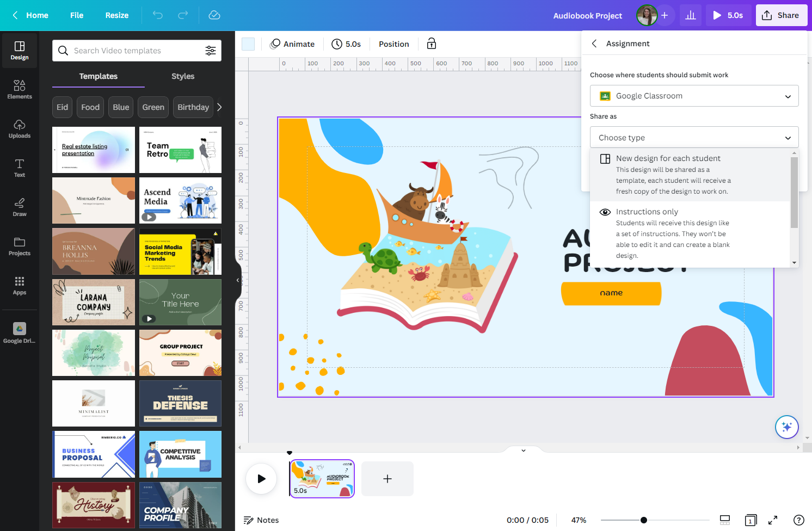Open the Position panel
This screenshot has width=812, height=531.
[394, 44]
